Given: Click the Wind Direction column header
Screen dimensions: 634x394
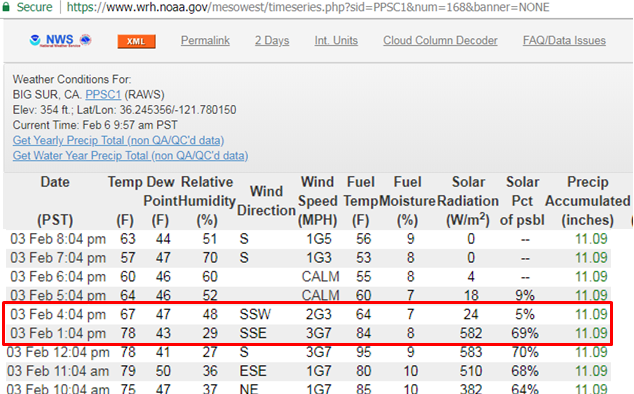Looking at the screenshot, I should click(x=266, y=201).
